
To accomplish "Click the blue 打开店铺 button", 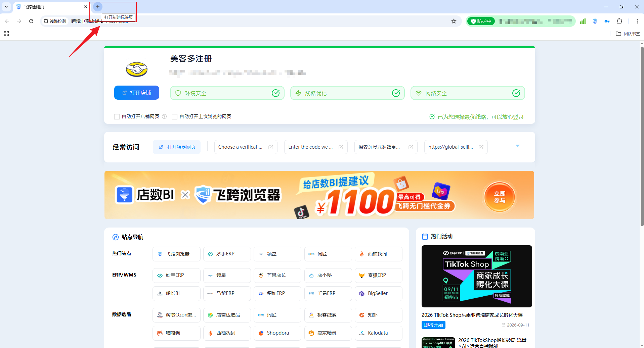I will [137, 93].
